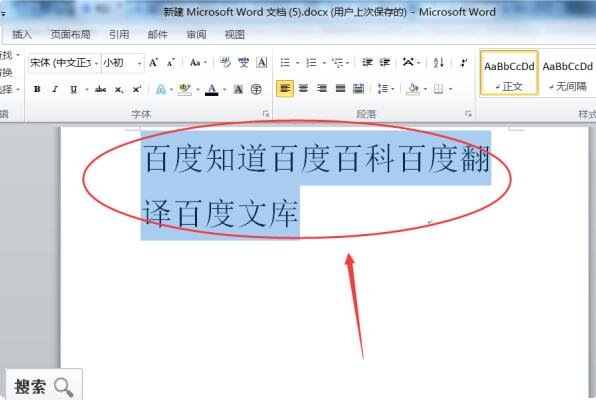This screenshot has height=400, width=596.
Task: Apply Text Effects glowing A icon
Action: 161,89
